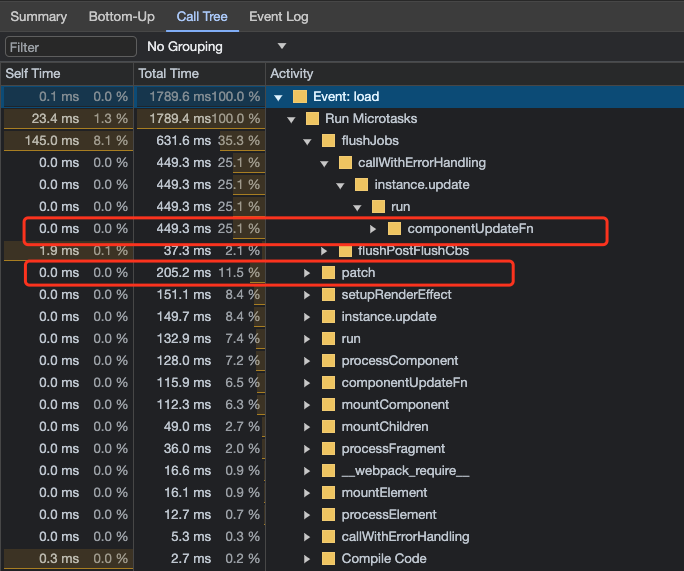
Task: Expand the patch node
Action: [x=307, y=273]
